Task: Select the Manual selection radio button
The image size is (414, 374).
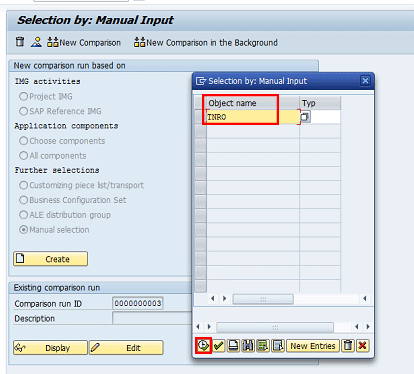Action: (23, 230)
